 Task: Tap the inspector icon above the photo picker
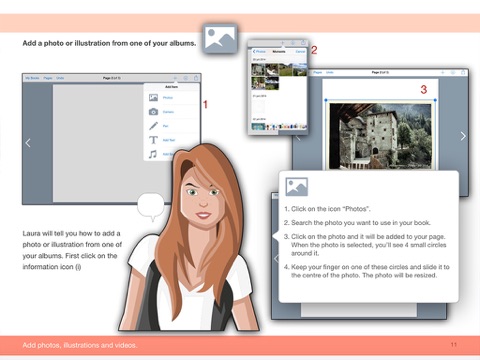click(x=293, y=43)
